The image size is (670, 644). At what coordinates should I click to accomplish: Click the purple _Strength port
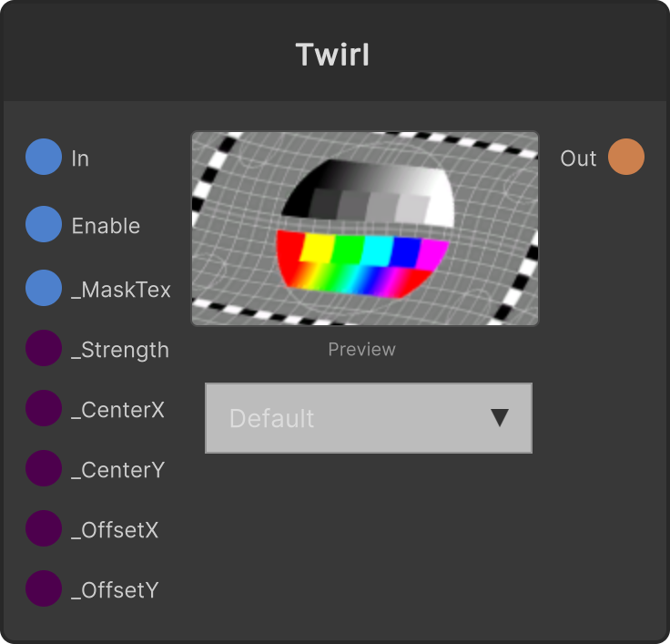click(x=44, y=348)
